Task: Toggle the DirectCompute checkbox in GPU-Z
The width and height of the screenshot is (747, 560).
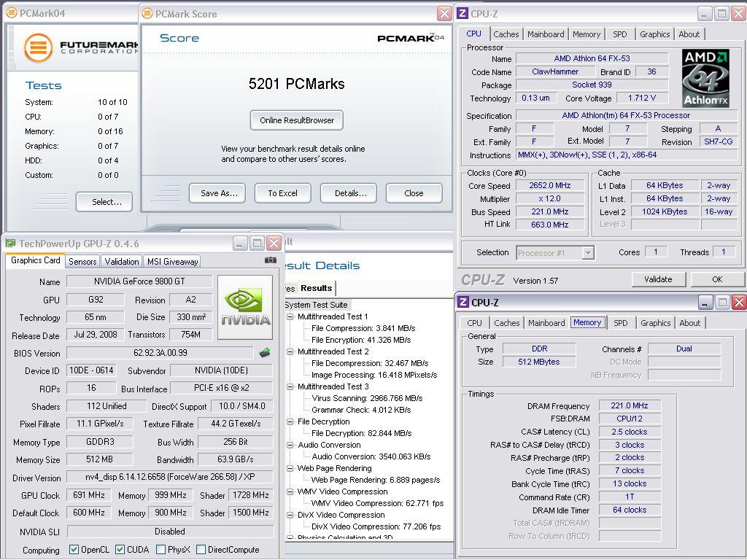Action: point(201,550)
